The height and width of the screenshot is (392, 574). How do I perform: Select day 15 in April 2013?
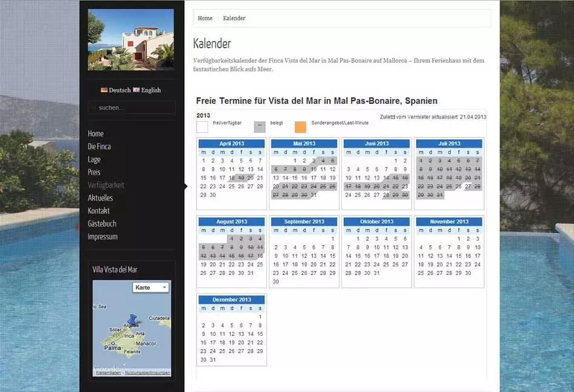click(203, 178)
